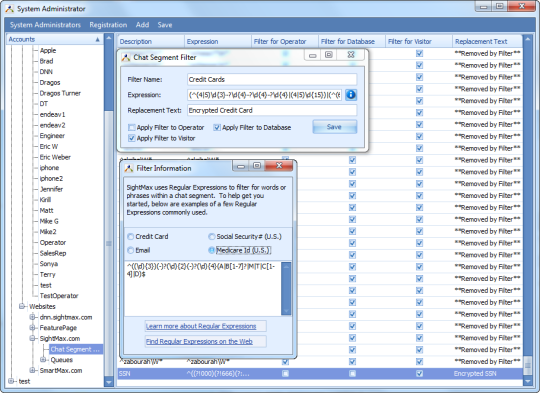This screenshot has height=393, width=540.
Task: Toggle Filter for Operator checkbox in zabourah row
Action: [285, 362]
